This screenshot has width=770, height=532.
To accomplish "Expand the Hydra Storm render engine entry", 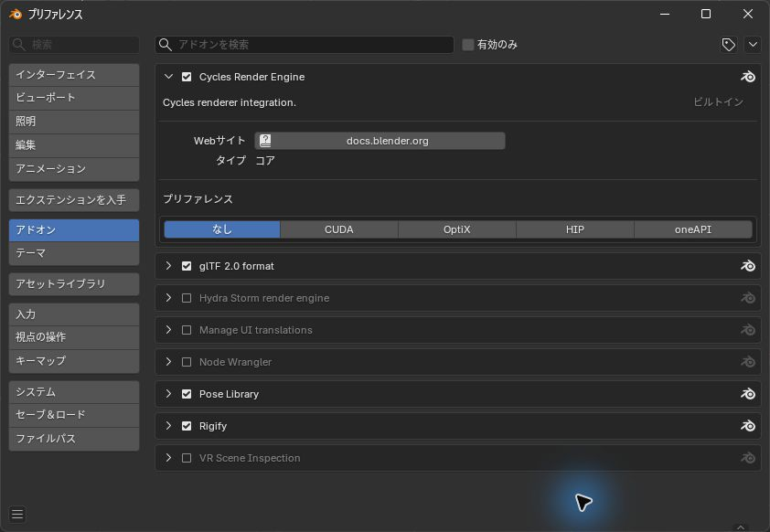I will 168,298.
